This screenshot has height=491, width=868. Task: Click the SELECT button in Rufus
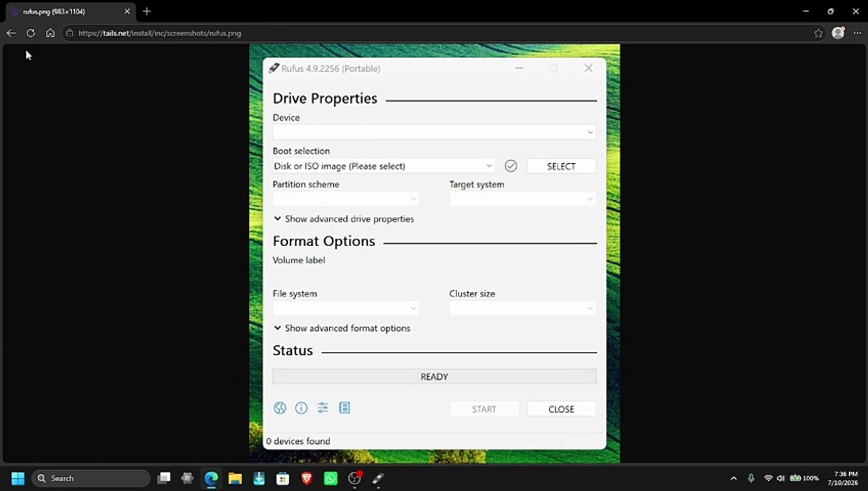click(561, 166)
